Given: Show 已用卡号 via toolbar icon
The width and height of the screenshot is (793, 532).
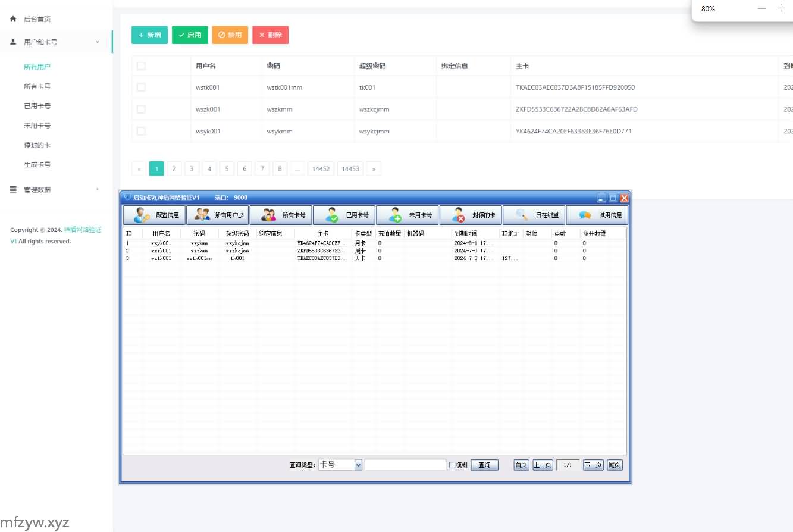Looking at the screenshot, I should (331, 215).
